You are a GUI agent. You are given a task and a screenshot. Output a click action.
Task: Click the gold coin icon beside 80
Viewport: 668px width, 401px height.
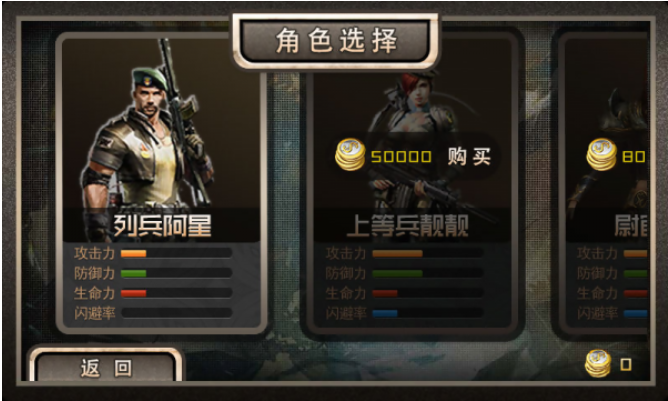point(601,155)
